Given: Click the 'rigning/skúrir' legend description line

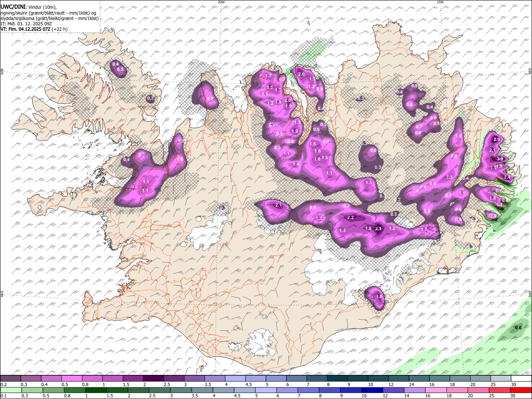Looking at the screenshot, I should click(48, 13).
